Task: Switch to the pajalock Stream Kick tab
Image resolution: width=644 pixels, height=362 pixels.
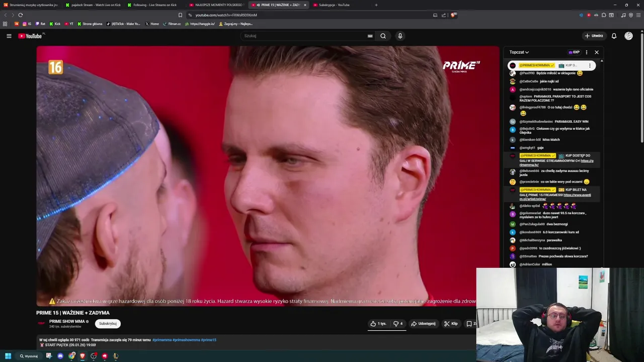Action: pyautogui.click(x=94, y=5)
